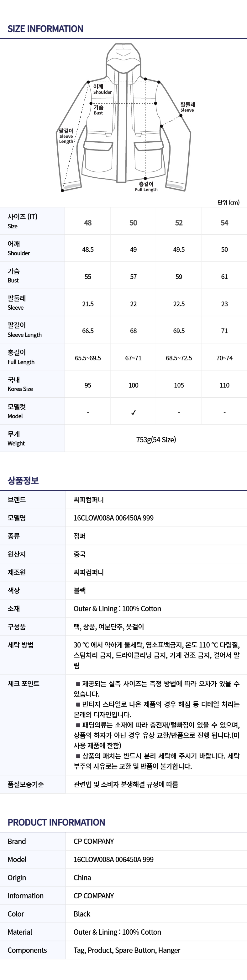Image resolution: width=247 pixels, height=980 pixels.
Task: Click the 단위 (cm) unit label
Action: 228,202
